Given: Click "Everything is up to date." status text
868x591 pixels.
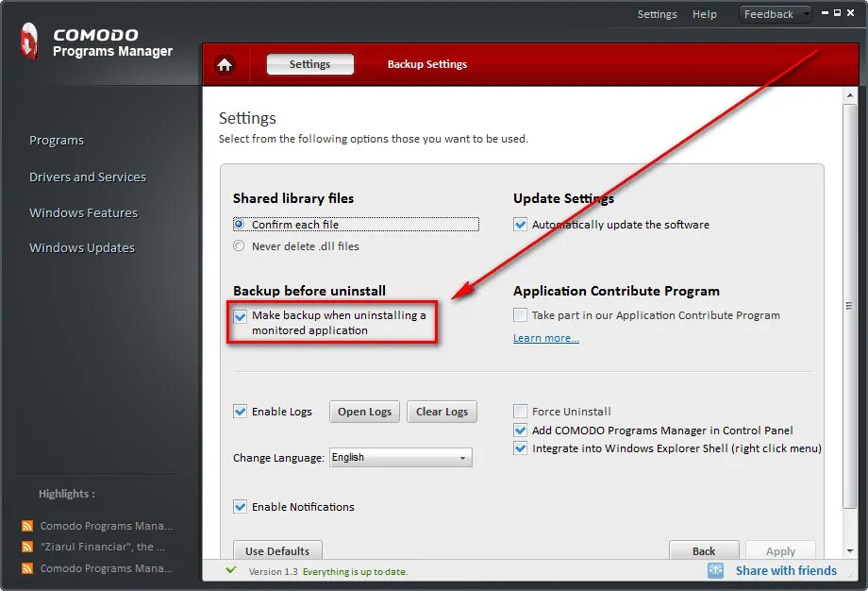Looking at the screenshot, I should (355, 571).
